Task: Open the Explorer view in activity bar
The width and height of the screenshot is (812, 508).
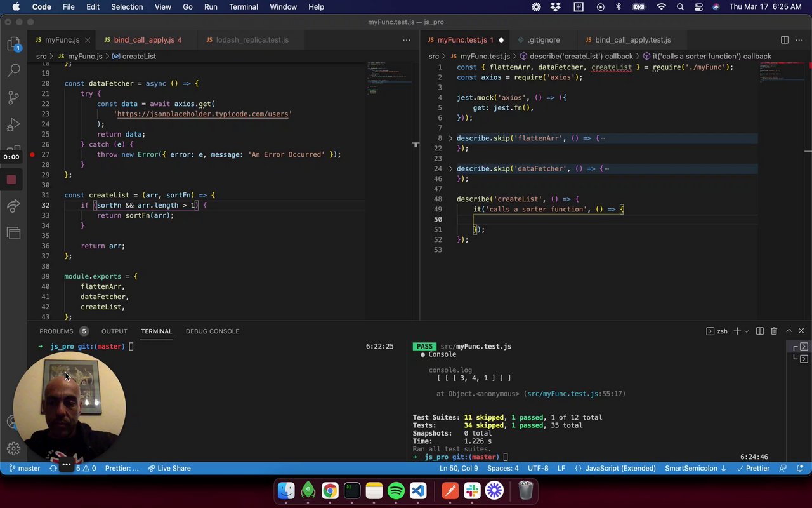Action: pos(13,44)
